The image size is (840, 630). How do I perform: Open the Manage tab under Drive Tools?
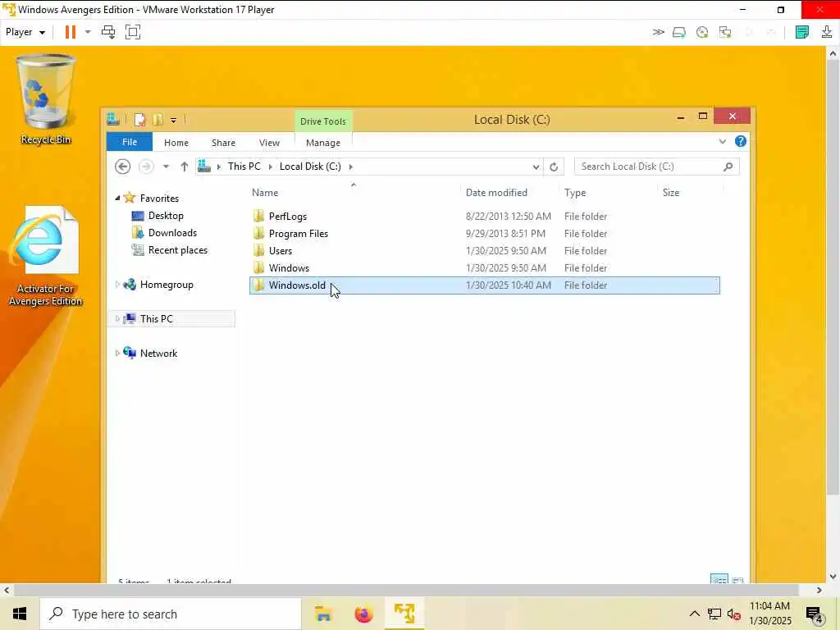click(x=323, y=143)
